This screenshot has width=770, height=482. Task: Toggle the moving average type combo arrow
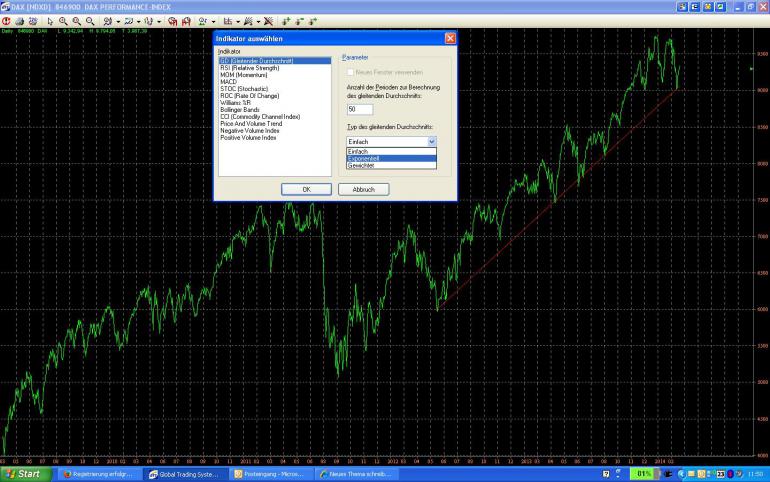point(432,141)
